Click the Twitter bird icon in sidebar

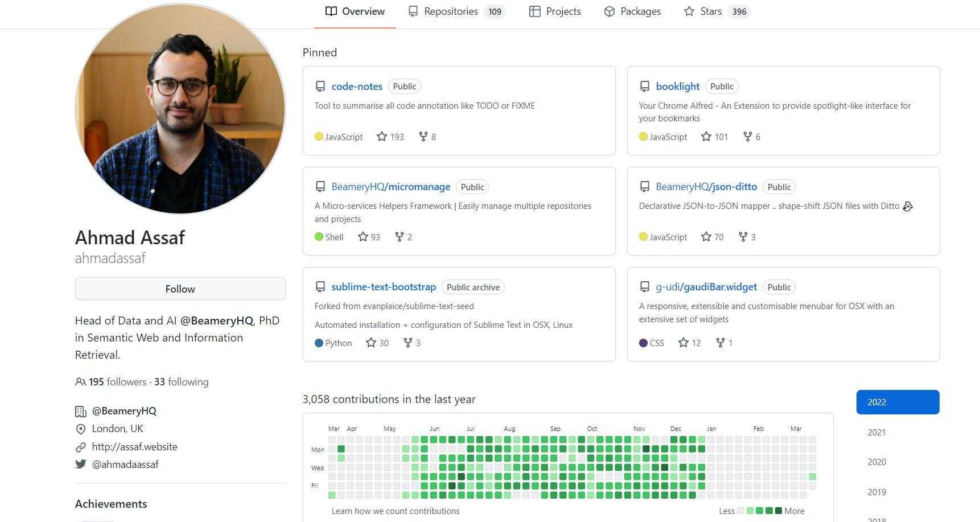tap(81, 464)
